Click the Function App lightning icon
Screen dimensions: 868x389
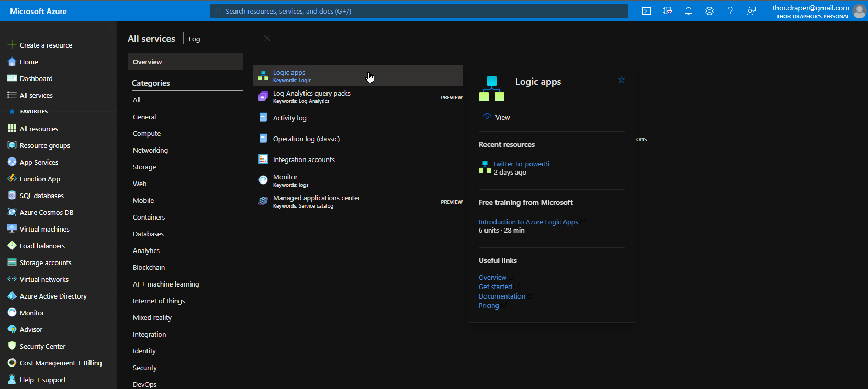(12, 179)
